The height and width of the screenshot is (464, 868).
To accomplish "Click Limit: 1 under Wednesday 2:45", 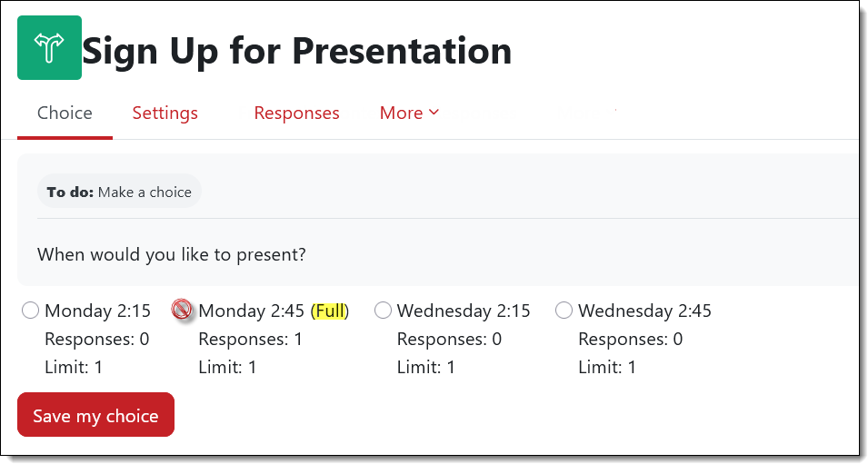I will [x=607, y=368].
